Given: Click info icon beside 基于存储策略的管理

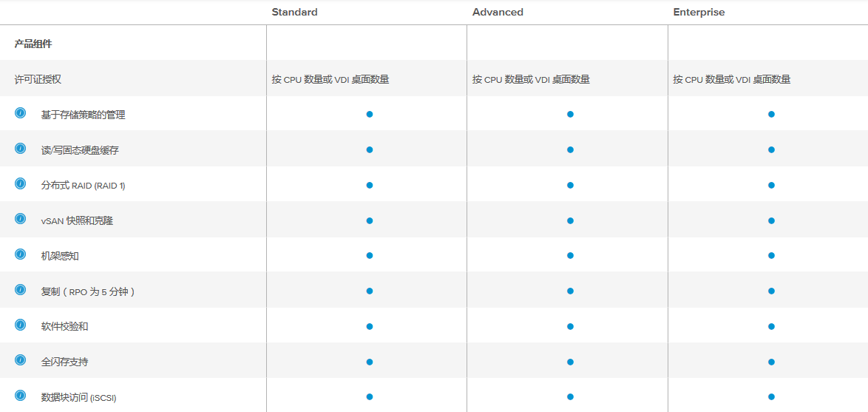Looking at the screenshot, I should pos(21,113).
